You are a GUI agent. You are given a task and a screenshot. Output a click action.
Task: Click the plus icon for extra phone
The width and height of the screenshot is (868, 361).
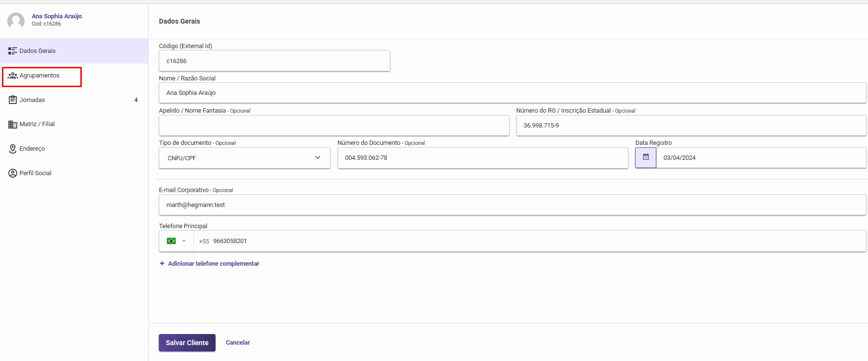coord(162,264)
